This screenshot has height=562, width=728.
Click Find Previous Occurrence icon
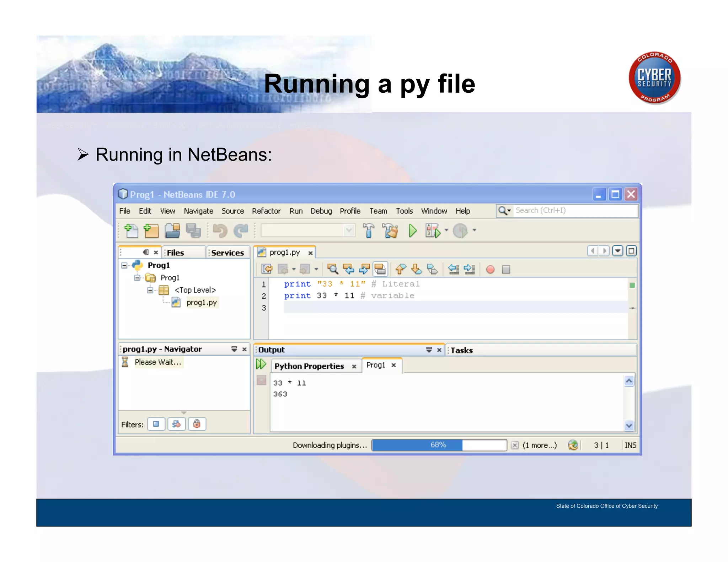tap(348, 269)
